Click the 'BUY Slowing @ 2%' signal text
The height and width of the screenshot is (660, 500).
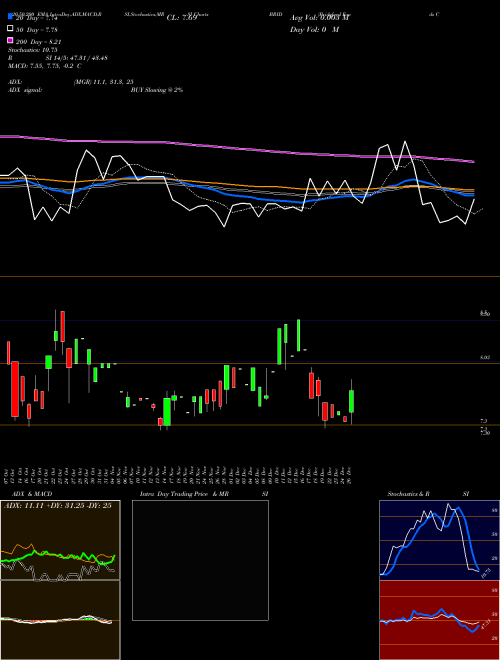[x=157, y=90]
